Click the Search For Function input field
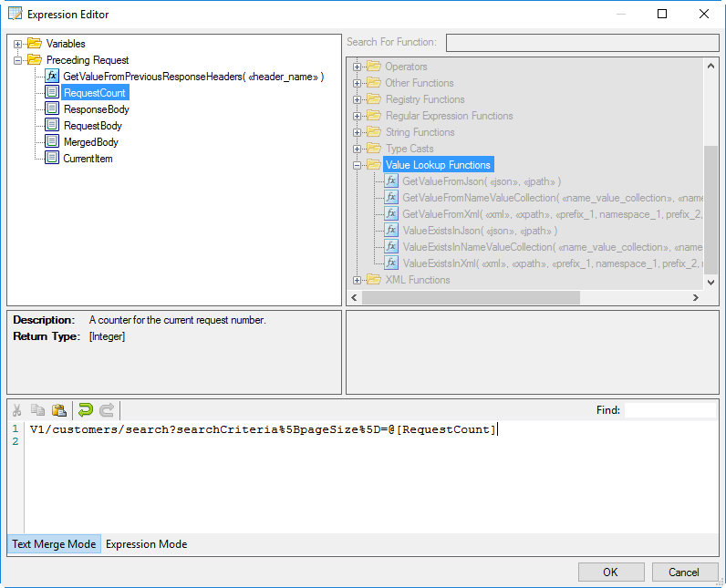 click(583, 43)
